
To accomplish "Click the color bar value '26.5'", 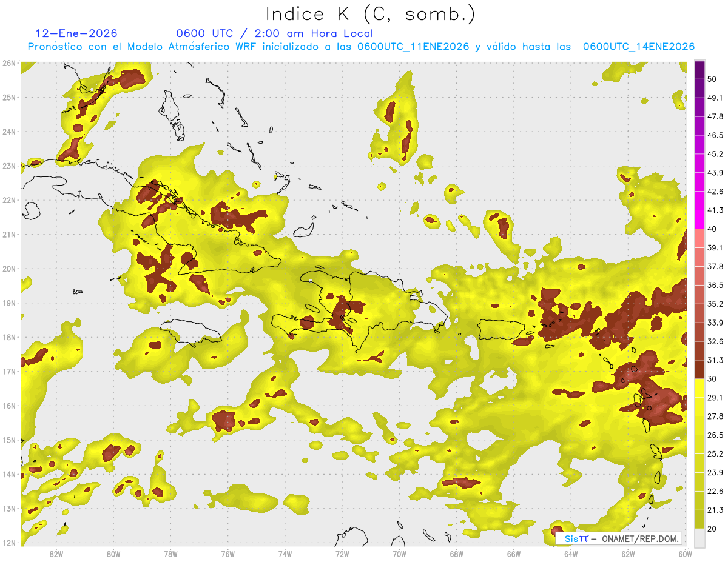I will tap(715, 435).
